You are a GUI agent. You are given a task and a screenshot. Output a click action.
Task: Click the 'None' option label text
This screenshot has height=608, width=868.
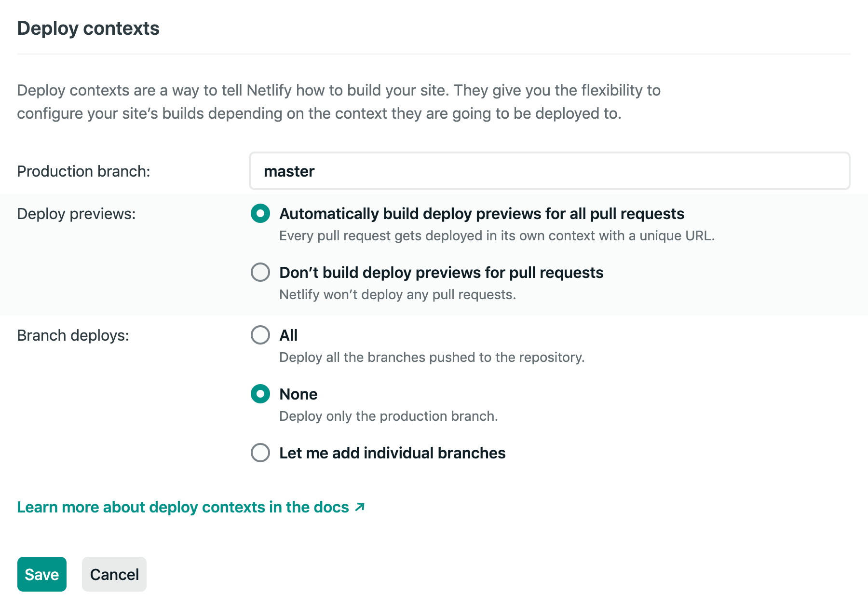coord(298,394)
